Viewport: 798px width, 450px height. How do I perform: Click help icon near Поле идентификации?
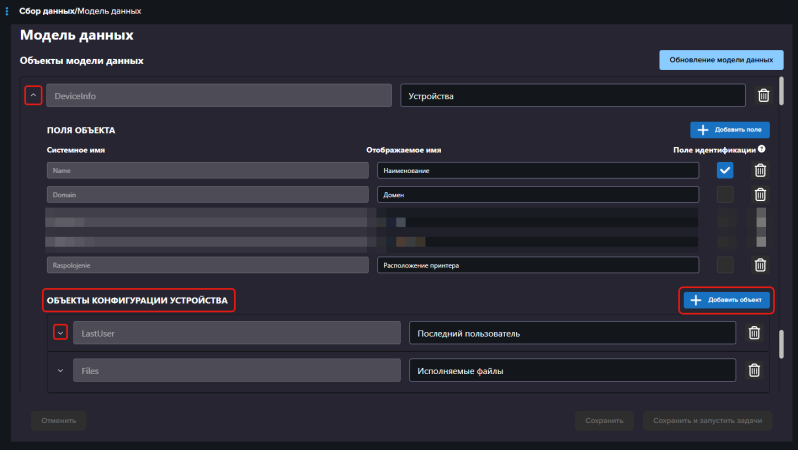pos(762,149)
